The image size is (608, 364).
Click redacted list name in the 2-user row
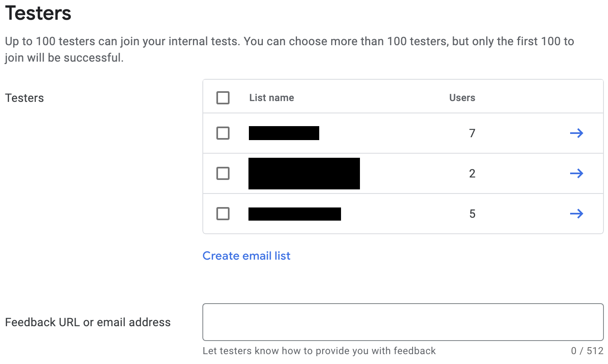[304, 173]
